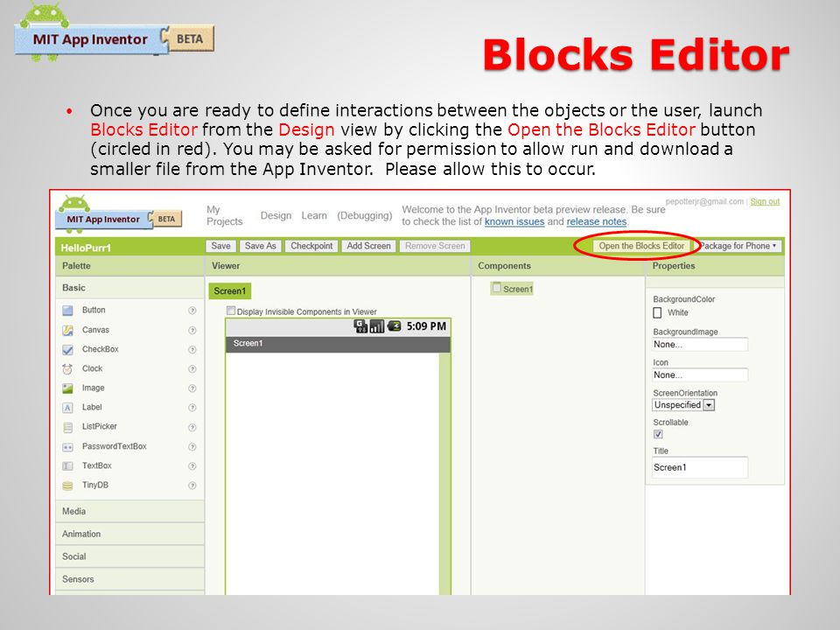840x630 pixels.
Task: Open help icon next to Canvas
Action: pos(192,331)
